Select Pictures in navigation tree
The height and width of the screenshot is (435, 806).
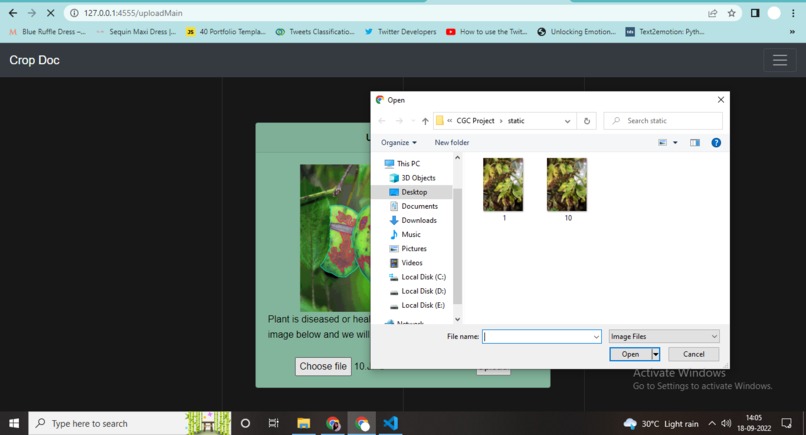point(408,248)
